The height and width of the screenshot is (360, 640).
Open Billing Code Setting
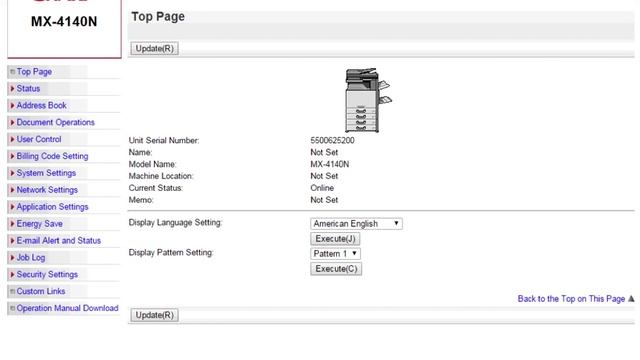tap(52, 156)
